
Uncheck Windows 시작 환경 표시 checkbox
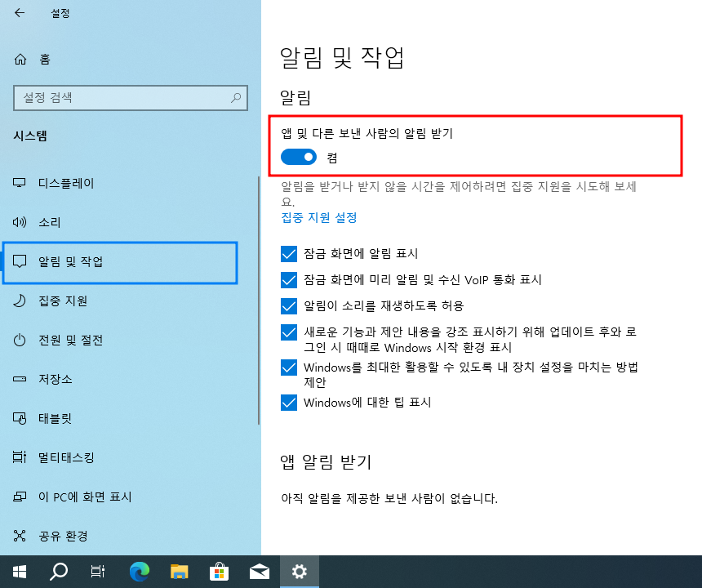(x=289, y=332)
